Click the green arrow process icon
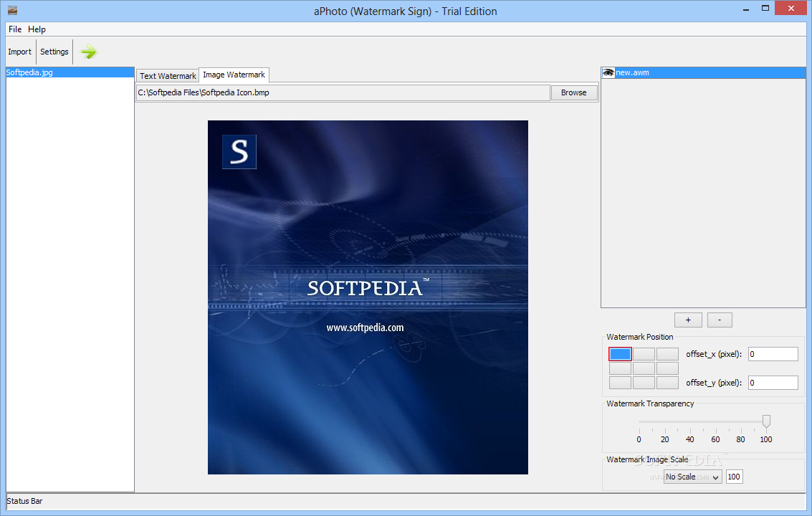 [x=89, y=52]
